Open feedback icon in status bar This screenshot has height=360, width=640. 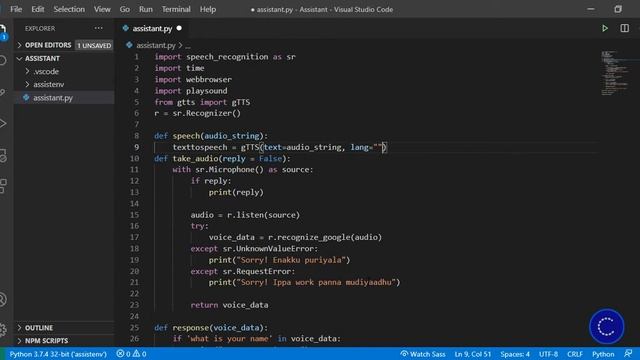click(628, 353)
